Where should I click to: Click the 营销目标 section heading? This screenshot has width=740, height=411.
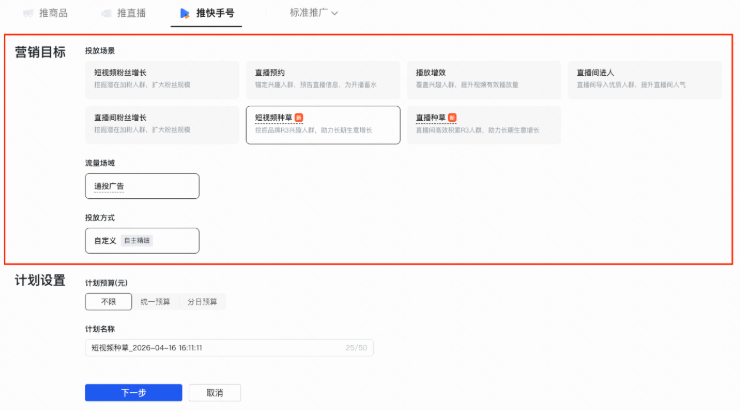(40, 52)
